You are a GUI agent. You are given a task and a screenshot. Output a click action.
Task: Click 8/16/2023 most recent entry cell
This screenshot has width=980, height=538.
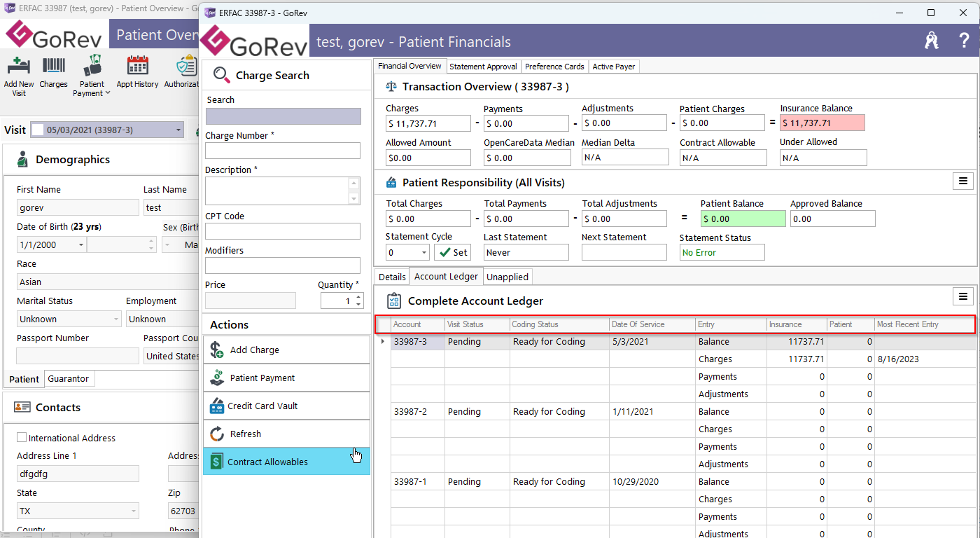pyautogui.click(x=924, y=359)
